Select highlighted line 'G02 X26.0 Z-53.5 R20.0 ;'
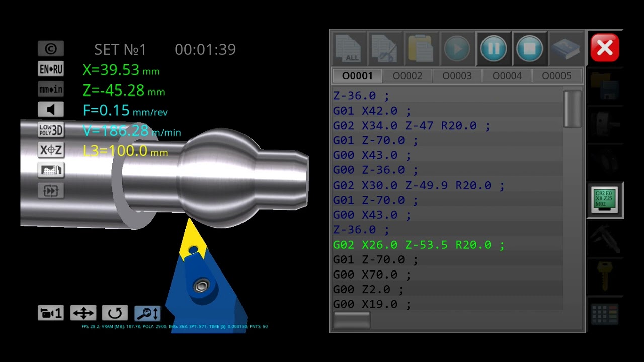Viewport: 644px width, 362px height. pyautogui.click(x=419, y=245)
